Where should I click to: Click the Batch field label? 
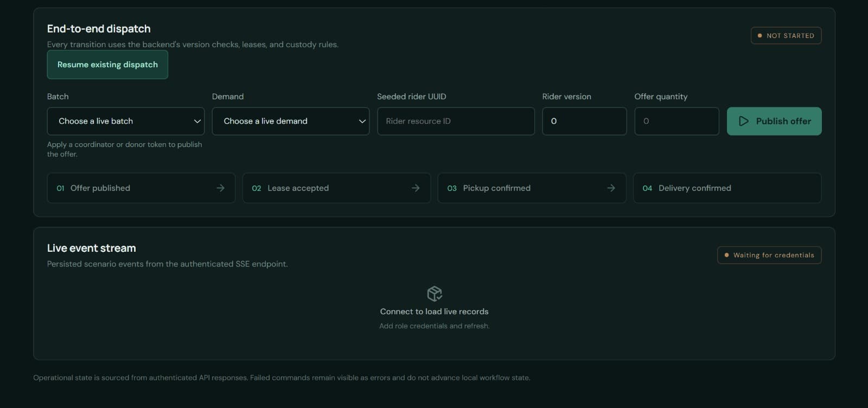[x=58, y=97]
